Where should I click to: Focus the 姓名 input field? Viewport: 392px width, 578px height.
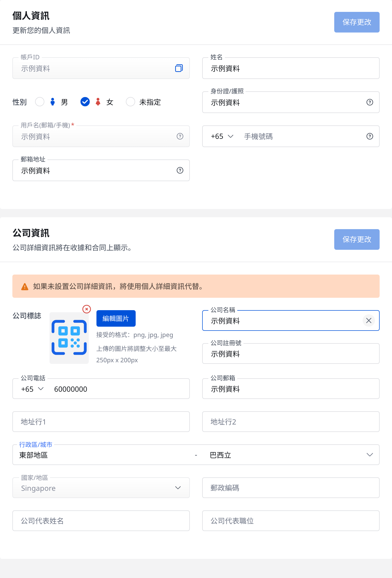(291, 68)
